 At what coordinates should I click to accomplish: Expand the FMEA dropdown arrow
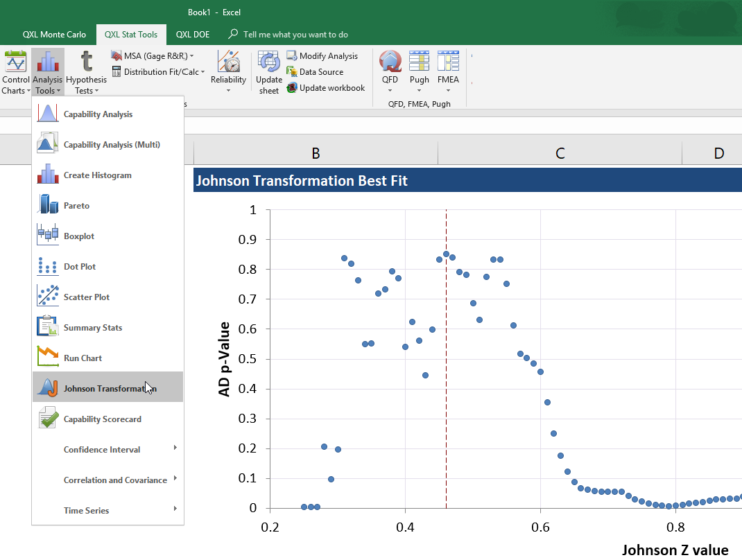[448, 91]
